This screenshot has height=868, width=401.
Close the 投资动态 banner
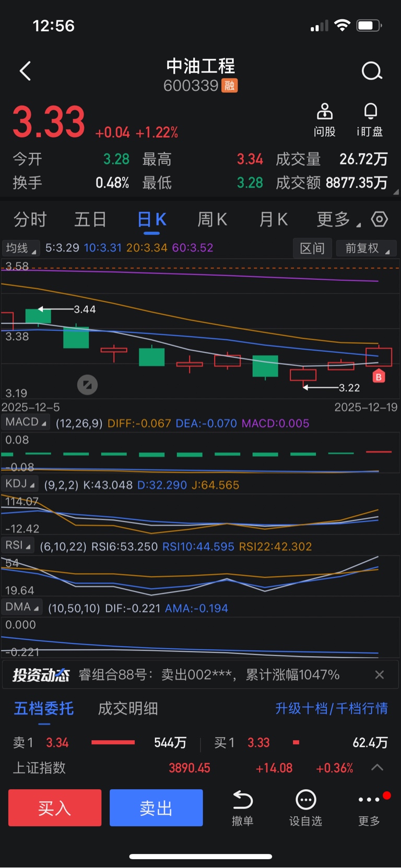tap(380, 675)
